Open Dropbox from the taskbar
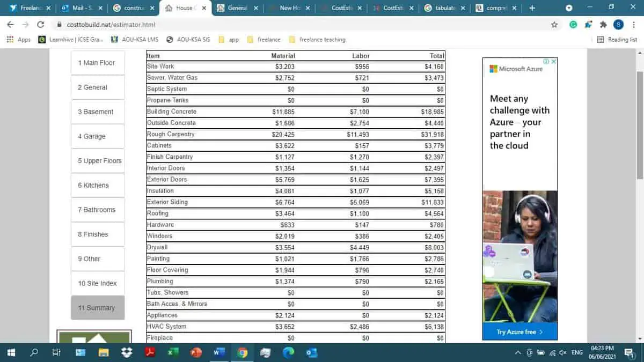 (127, 352)
